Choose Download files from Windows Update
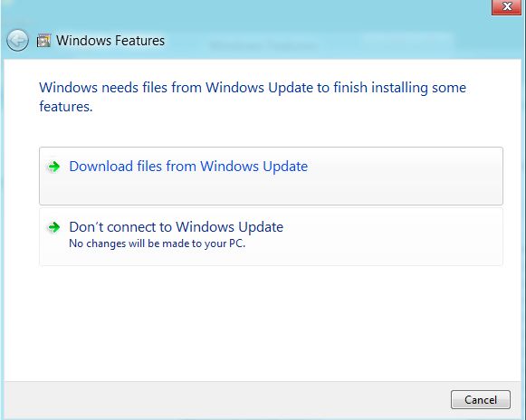Image resolution: width=526 pixels, height=420 pixels. click(x=271, y=176)
